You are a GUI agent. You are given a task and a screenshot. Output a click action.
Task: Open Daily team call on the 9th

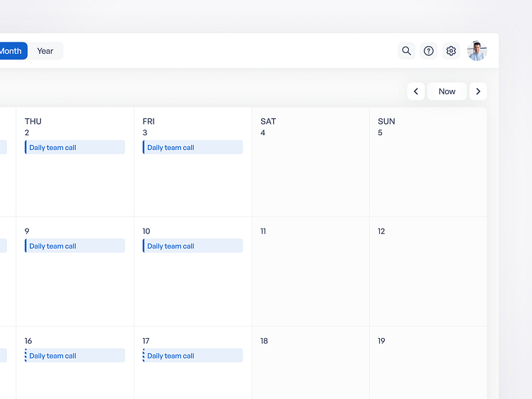coord(75,246)
